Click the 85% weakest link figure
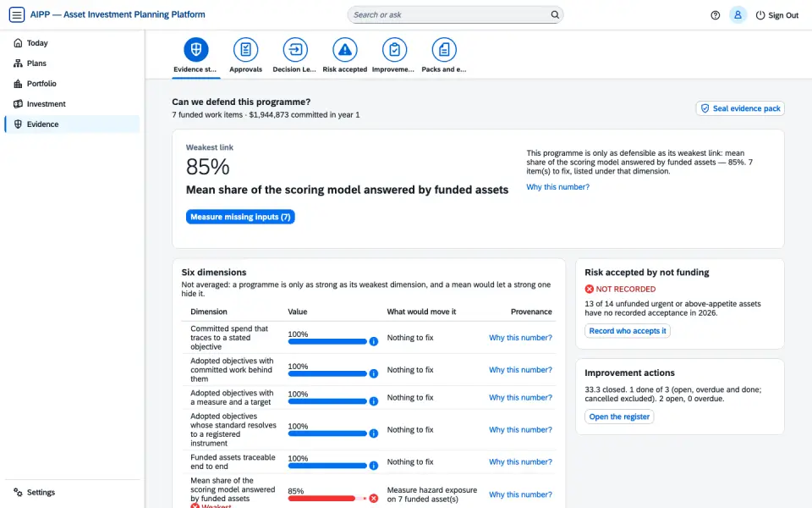 click(208, 167)
